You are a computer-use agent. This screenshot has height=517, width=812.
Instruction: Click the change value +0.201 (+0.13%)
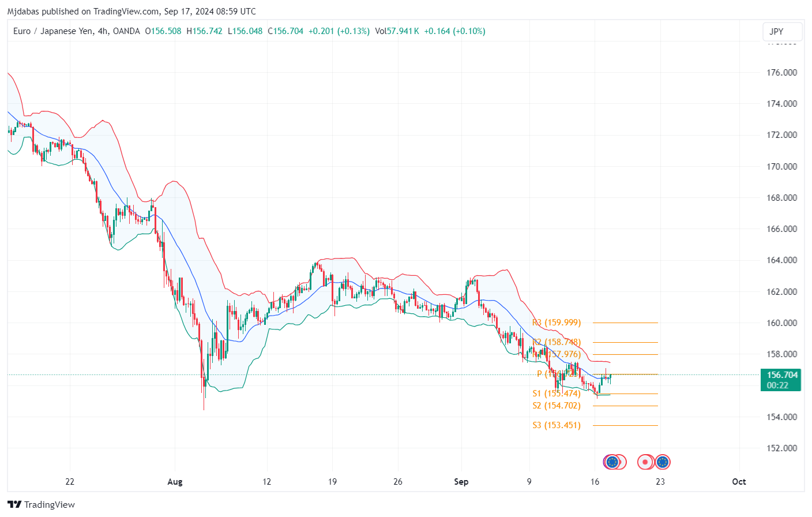339,31
